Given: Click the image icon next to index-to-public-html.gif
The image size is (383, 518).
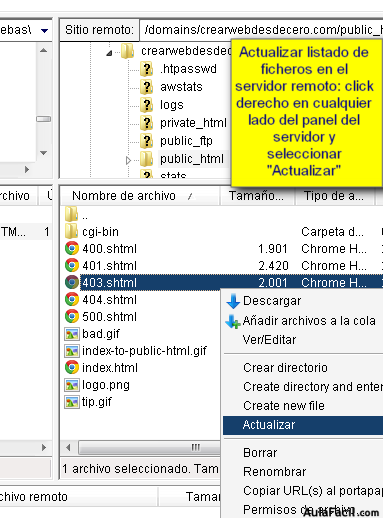Looking at the screenshot, I should coord(72,351).
